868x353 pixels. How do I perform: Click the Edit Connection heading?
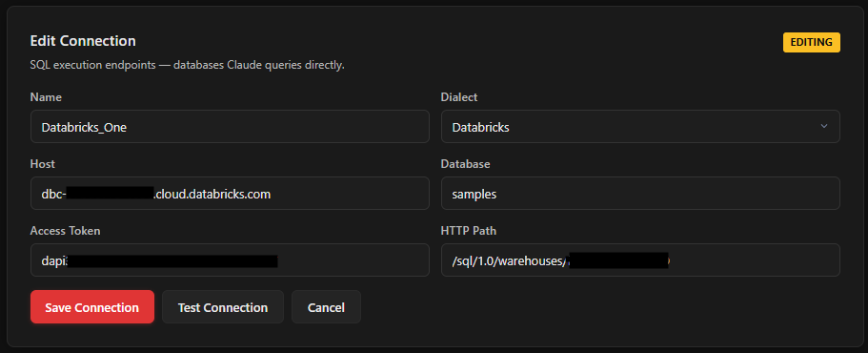pos(83,41)
